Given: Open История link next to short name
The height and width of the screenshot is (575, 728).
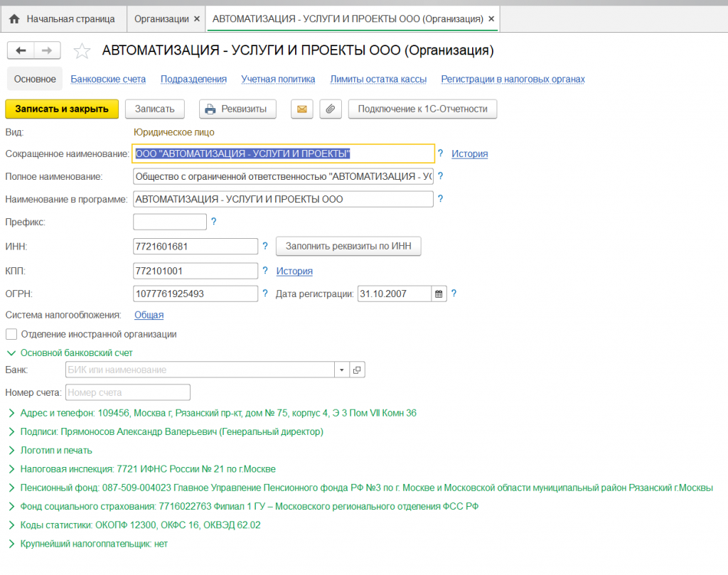Looking at the screenshot, I should point(469,154).
